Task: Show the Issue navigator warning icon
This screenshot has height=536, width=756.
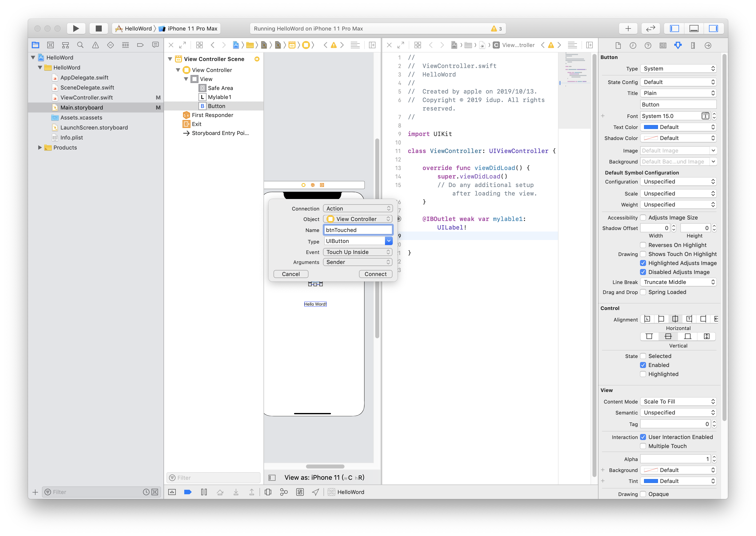Action: coord(95,45)
